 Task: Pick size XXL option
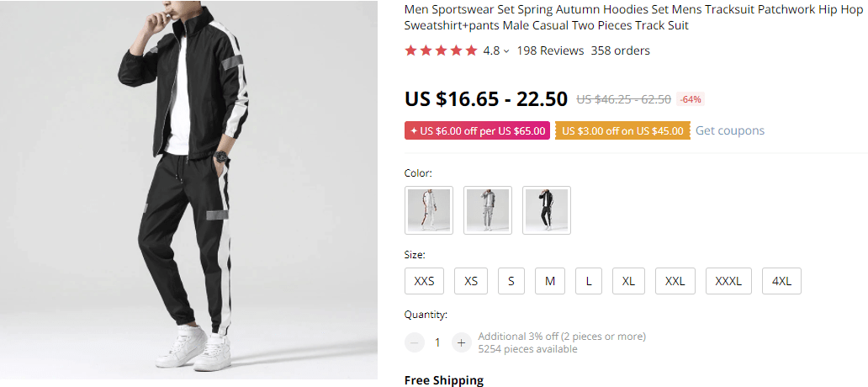click(675, 281)
